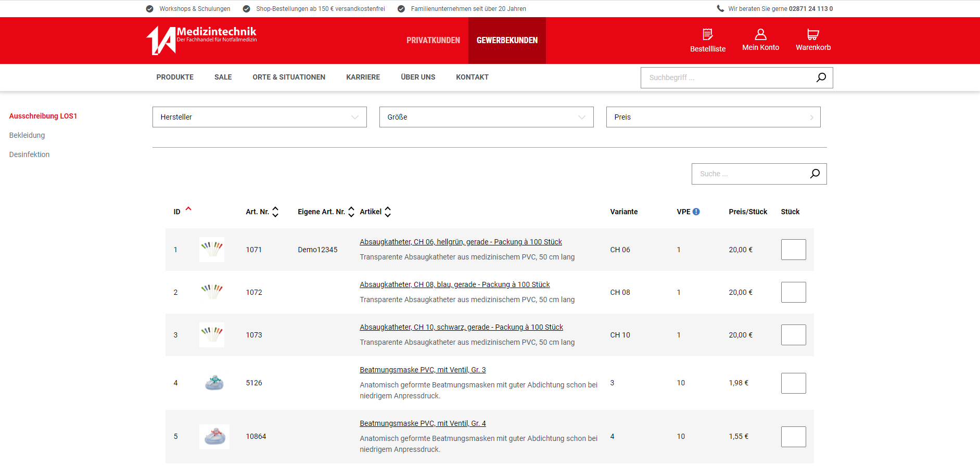The image size is (980, 468).
Task: Open Beatmungsmaske PVC Gr. 4 link
Action: [x=423, y=423]
